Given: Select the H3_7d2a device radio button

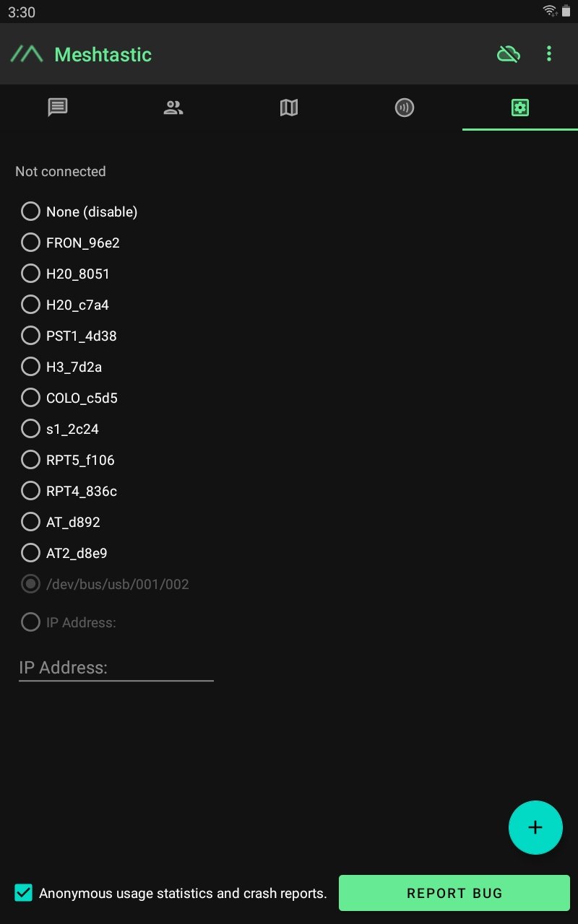Looking at the screenshot, I should coord(30,367).
